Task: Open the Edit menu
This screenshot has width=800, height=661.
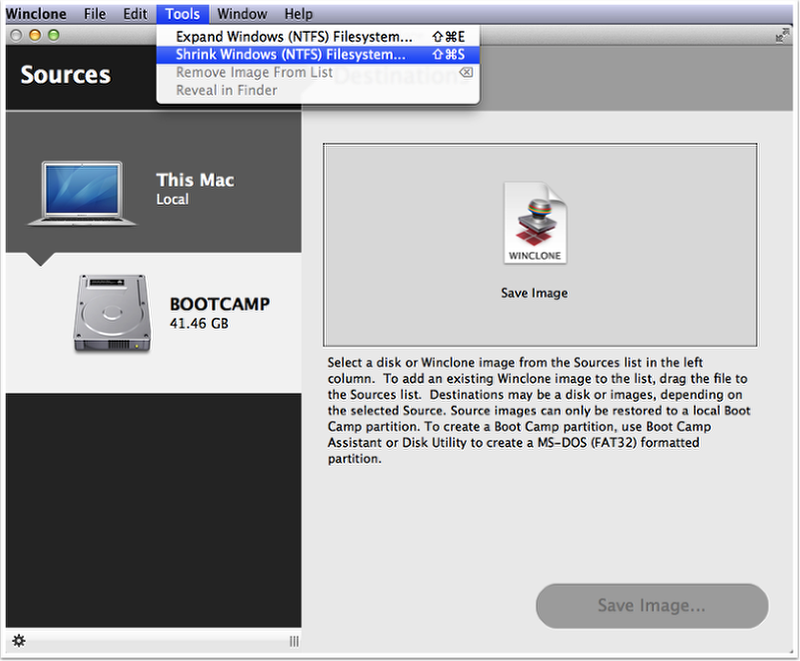Action: [x=135, y=14]
